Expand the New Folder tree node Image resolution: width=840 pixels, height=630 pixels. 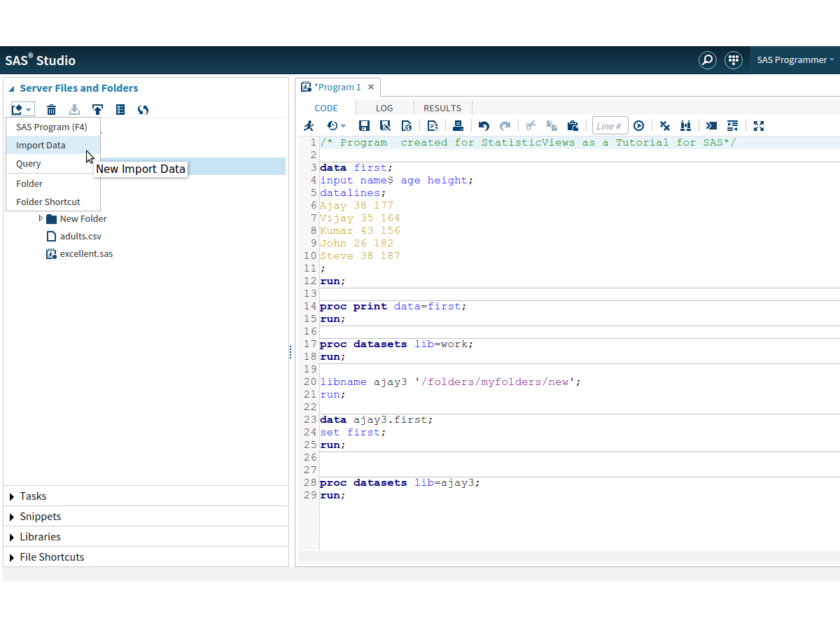pyautogui.click(x=41, y=218)
